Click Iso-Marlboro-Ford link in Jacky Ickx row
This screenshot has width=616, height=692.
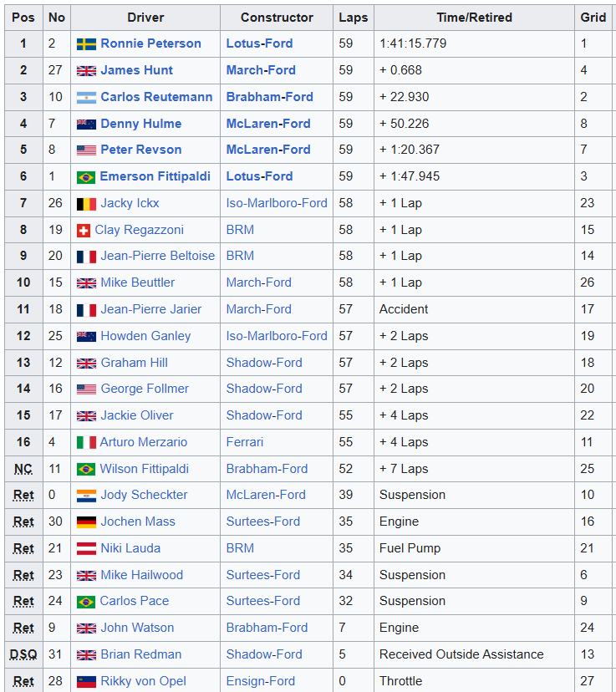click(277, 203)
